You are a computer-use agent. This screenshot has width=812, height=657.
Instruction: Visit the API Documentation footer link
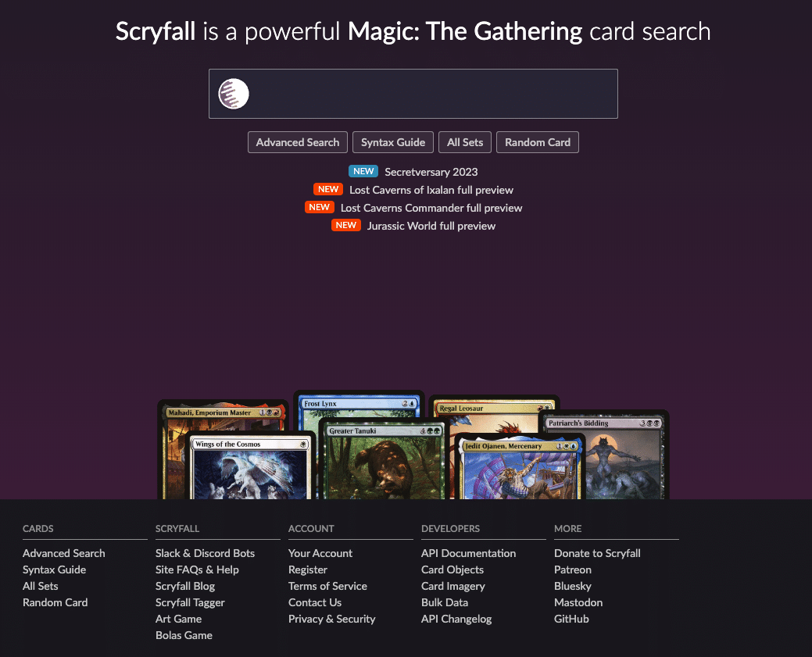[468, 553]
